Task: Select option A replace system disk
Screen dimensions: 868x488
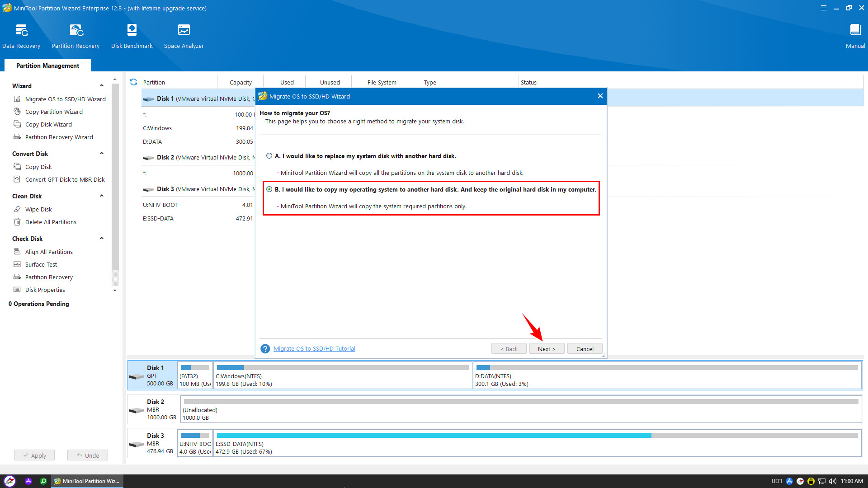Action: (269, 156)
